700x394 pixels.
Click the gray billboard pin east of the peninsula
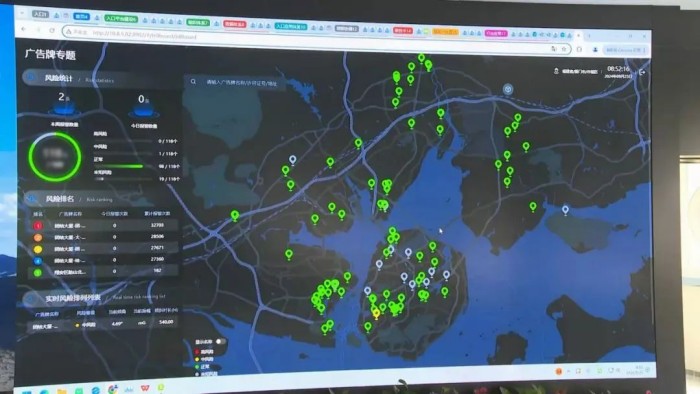565,210
